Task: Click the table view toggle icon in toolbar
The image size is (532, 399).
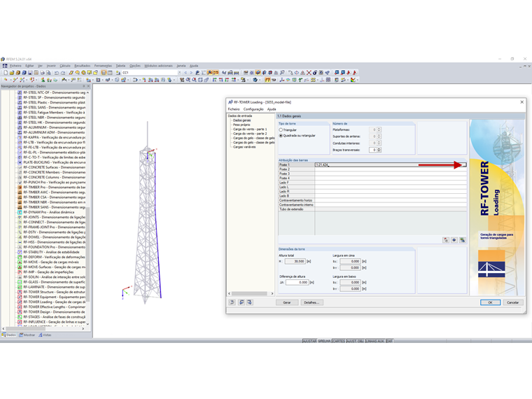Action: click(x=110, y=73)
